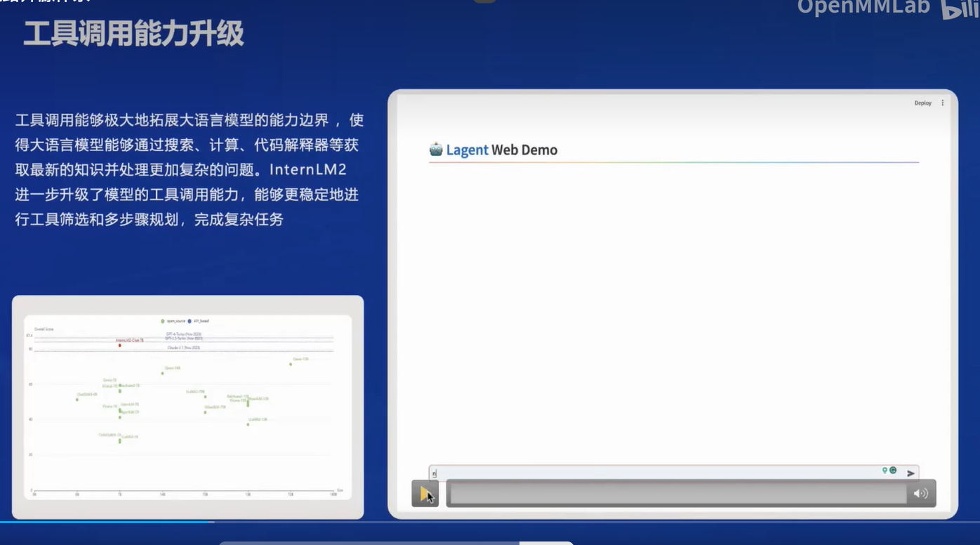
Task: Click the 工具调用能力升级 slide heading
Action: (133, 34)
